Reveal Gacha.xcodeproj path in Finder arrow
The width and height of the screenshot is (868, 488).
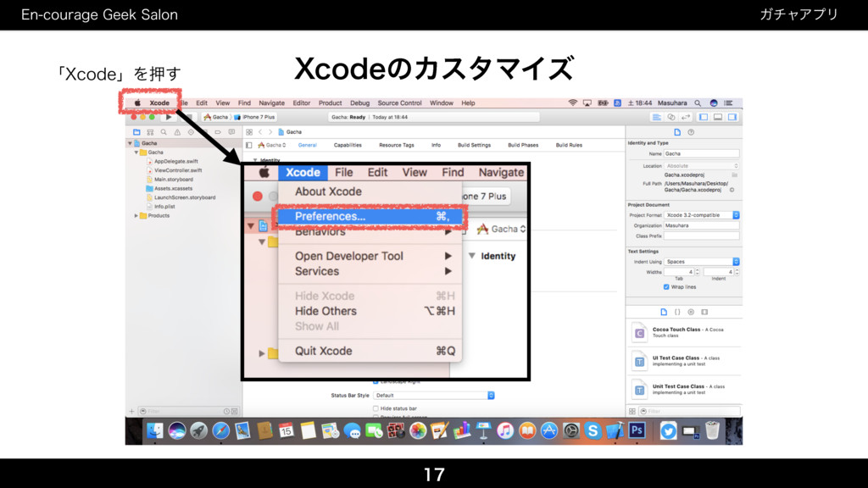coord(732,190)
